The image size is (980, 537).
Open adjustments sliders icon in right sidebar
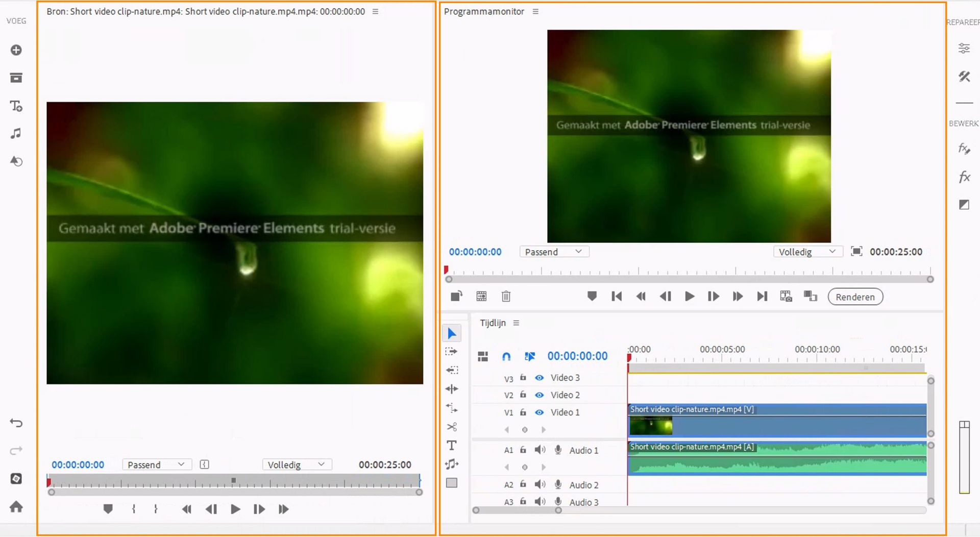coord(964,48)
